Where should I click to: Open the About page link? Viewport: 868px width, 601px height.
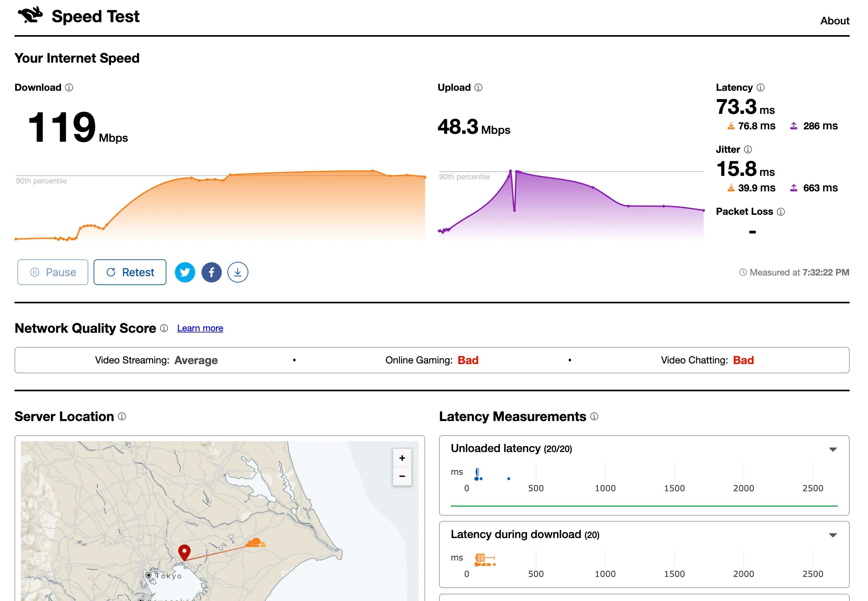pyautogui.click(x=834, y=21)
